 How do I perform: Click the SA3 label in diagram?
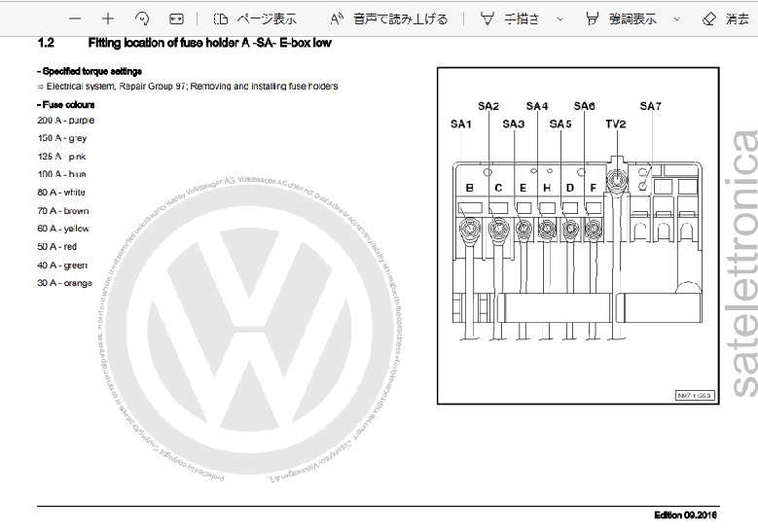(514, 124)
